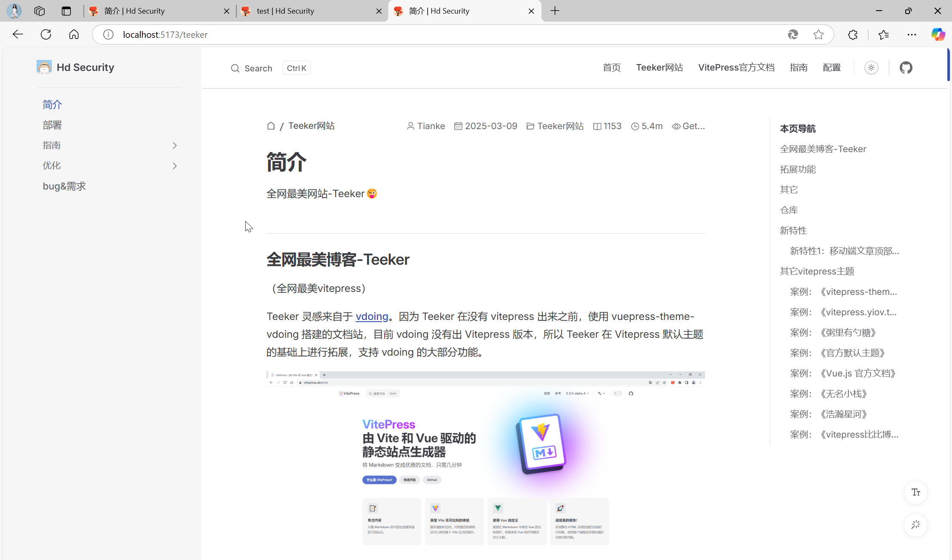Open 首页 in navigation bar

point(612,68)
